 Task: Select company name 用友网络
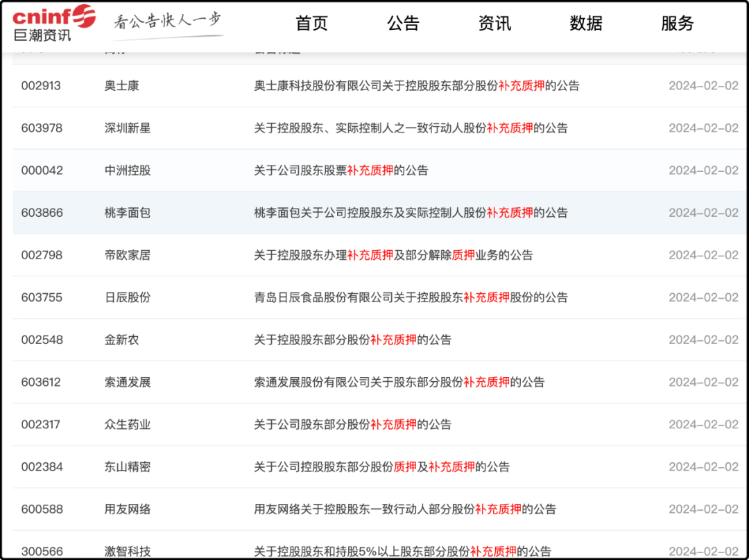[x=128, y=509]
